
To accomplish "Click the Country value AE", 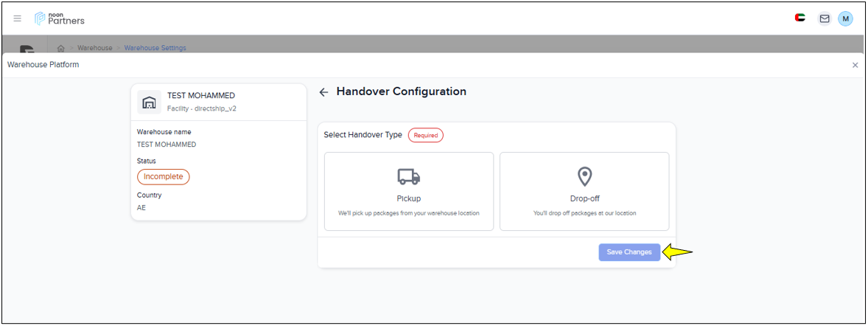I will tap(141, 208).
